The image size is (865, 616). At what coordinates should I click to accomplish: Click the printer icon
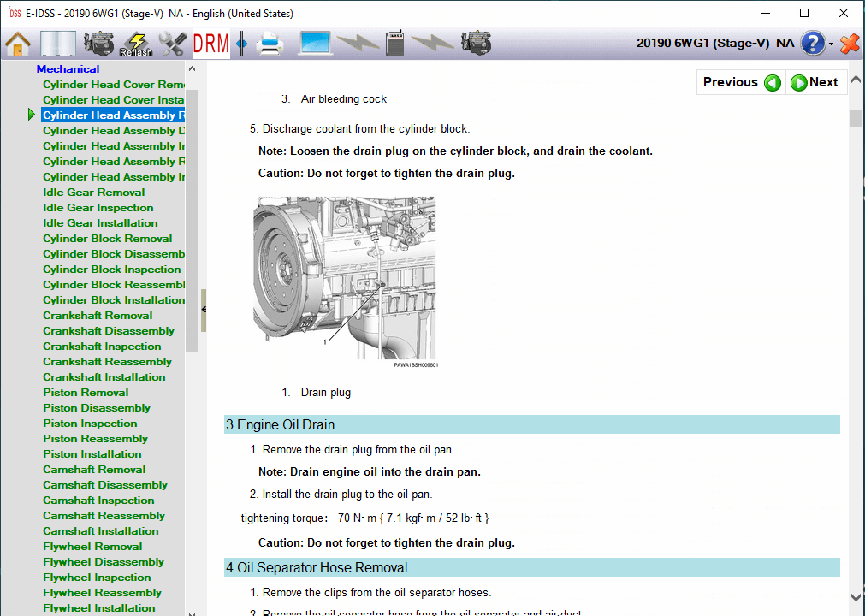(x=270, y=43)
